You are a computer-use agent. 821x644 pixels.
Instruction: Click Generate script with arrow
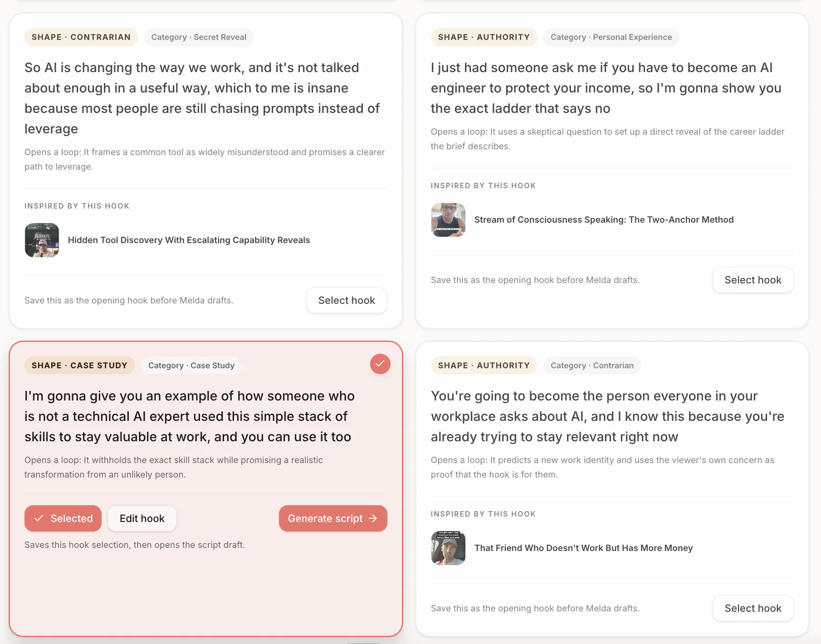[333, 518]
